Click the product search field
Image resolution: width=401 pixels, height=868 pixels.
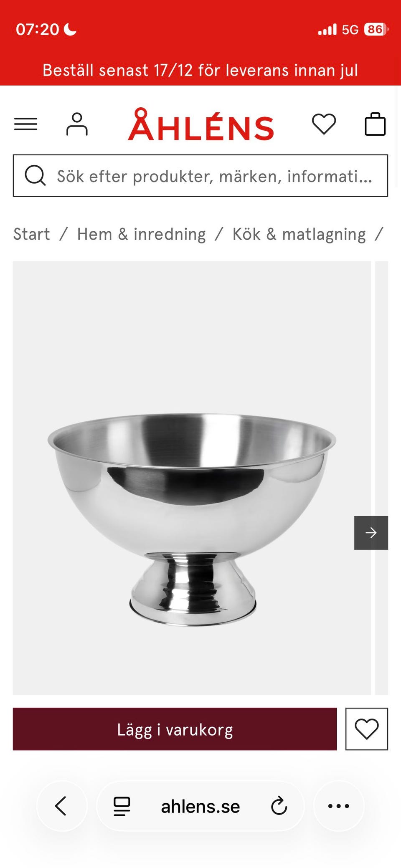click(200, 176)
